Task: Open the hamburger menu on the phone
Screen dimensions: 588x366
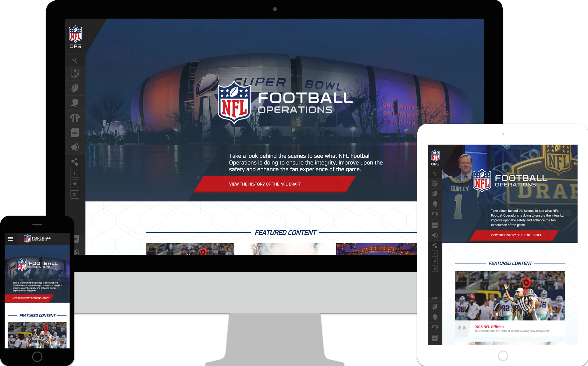Action: point(11,239)
